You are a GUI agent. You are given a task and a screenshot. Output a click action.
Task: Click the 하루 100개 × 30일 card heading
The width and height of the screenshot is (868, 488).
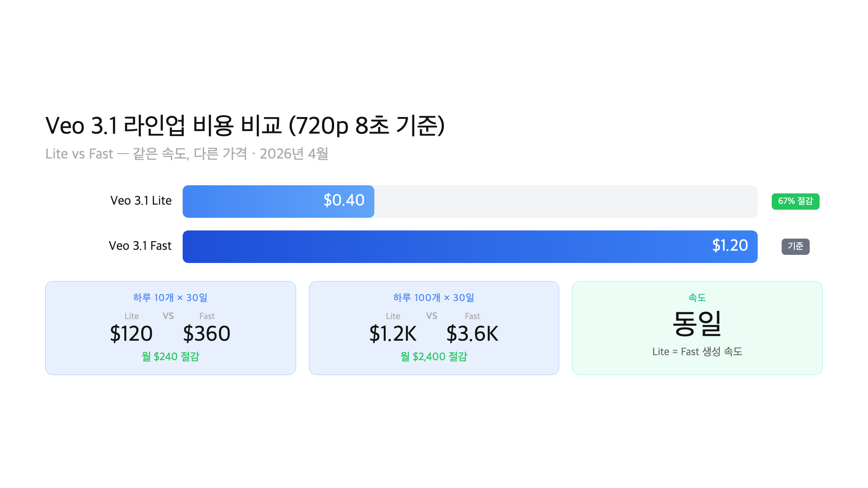[434, 298]
